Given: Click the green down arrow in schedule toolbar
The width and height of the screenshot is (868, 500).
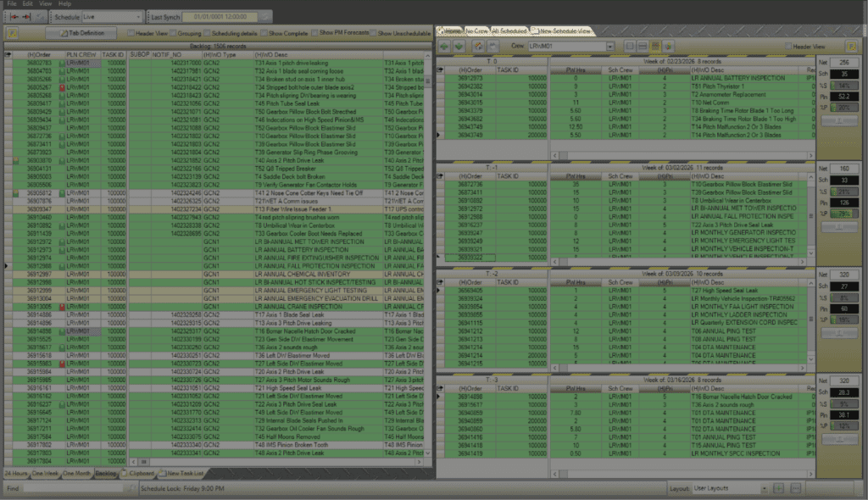Looking at the screenshot, I should [x=459, y=45].
